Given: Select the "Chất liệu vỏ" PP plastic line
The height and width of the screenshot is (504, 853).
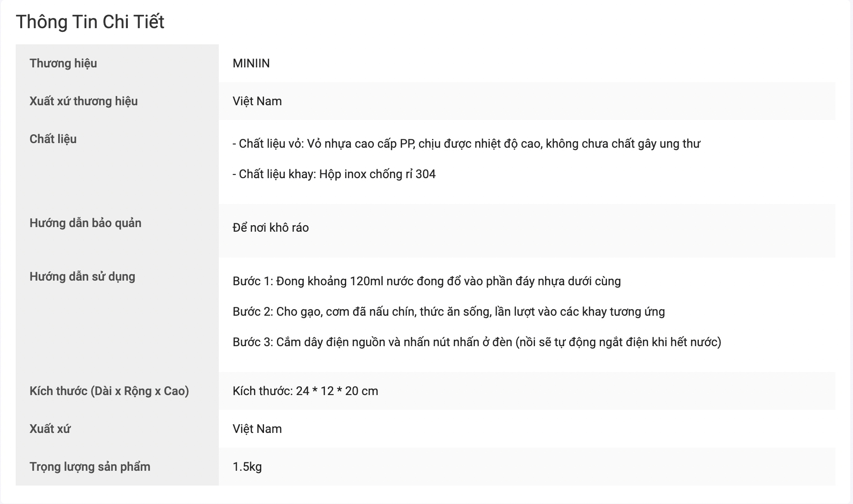Looking at the screenshot, I should click(x=466, y=144).
